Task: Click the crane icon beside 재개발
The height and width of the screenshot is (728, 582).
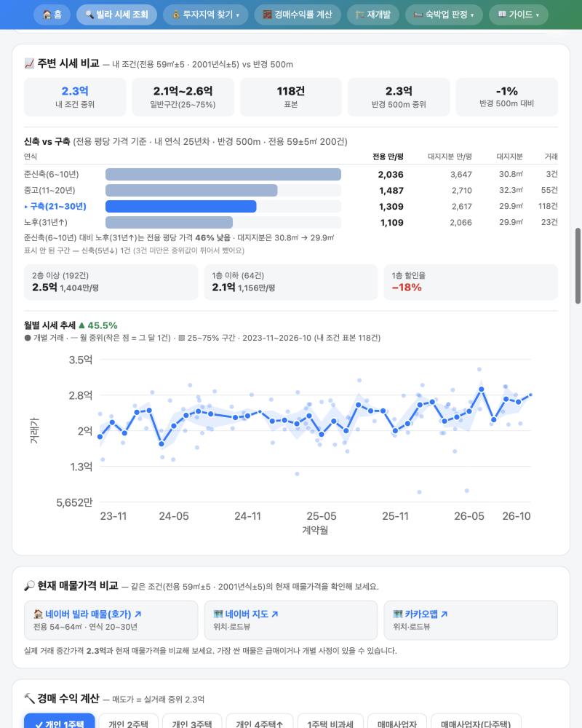Action: 359,15
